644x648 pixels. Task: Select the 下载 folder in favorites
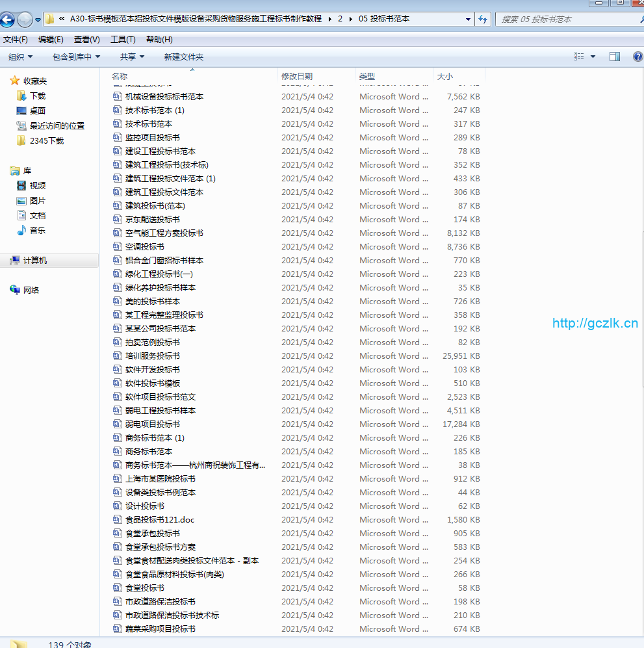coord(37,96)
